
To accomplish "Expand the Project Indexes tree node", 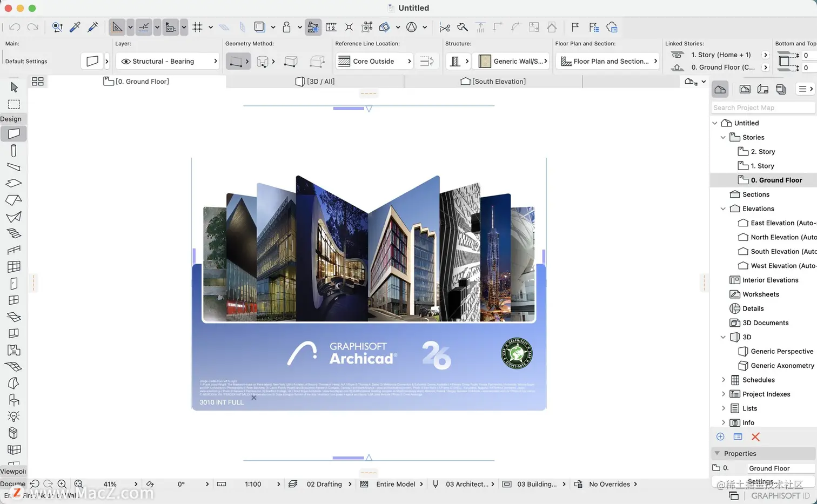I will point(724,394).
